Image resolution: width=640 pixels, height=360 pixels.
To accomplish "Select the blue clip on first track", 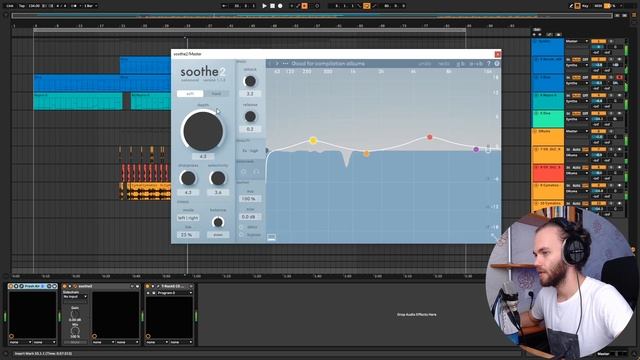I will click(145, 65).
